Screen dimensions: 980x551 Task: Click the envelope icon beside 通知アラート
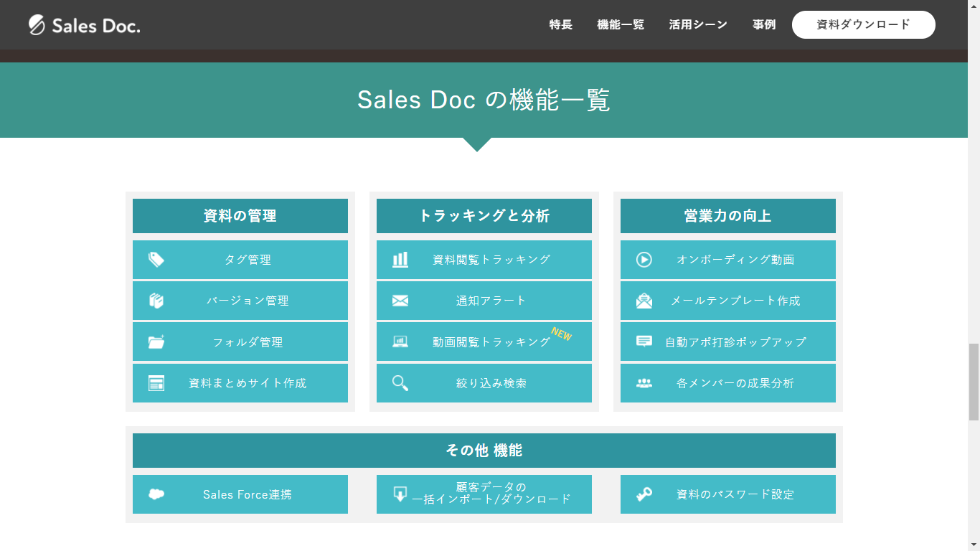[x=400, y=301]
